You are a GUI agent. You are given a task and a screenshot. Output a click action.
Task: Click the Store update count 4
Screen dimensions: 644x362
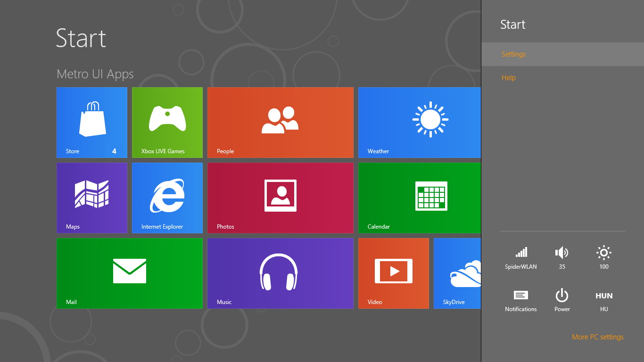click(114, 151)
